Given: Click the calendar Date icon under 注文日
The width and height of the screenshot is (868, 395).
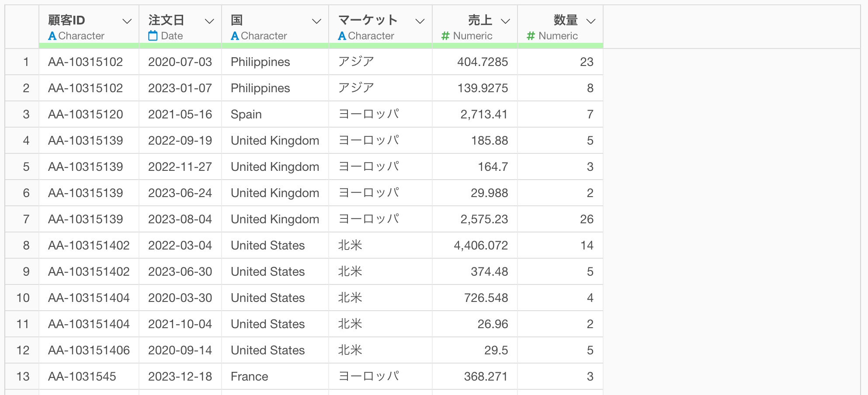Looking at the screenshot, I should tap(153, 36).
